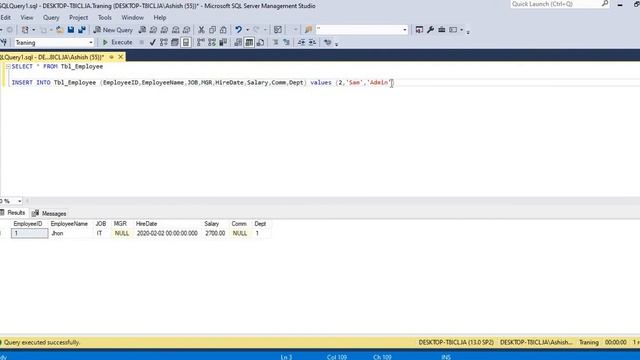Open the standard toolbar overflow options
The width and height of the screenshot is (640, 360).
pyautogui.click(x=468, y=31)
